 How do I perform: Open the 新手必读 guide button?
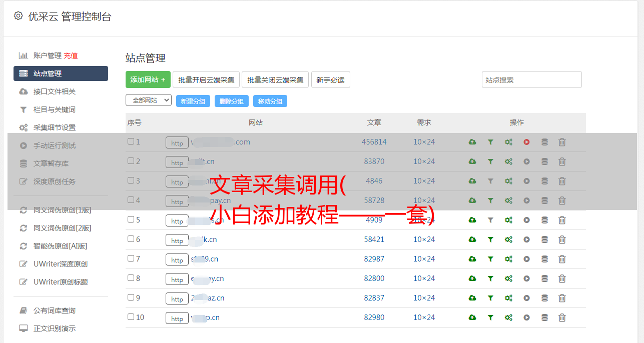point(331,79)
